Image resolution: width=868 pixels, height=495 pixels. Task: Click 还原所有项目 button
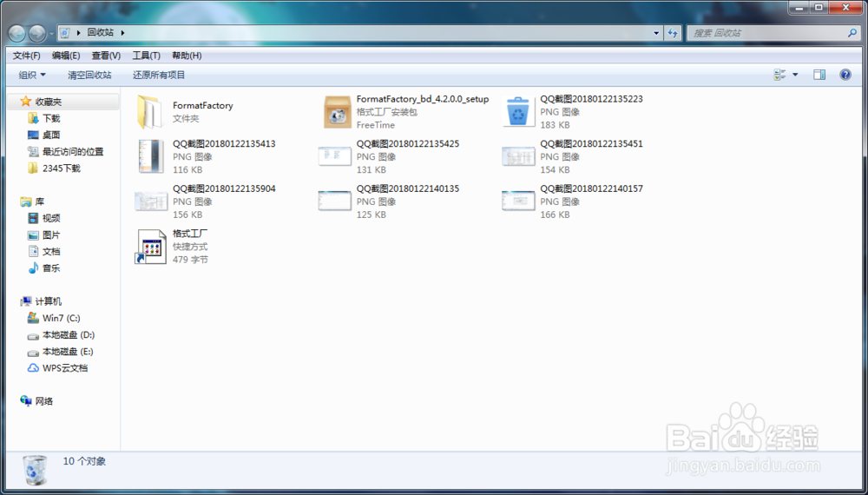(x=159, y=75)
